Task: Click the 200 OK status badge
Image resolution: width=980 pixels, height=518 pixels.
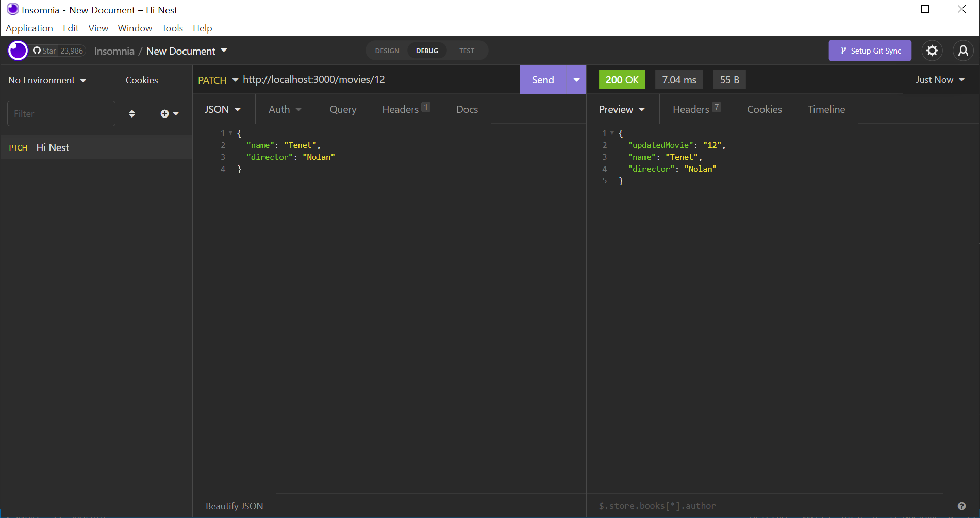Action: tap(622, 80)
